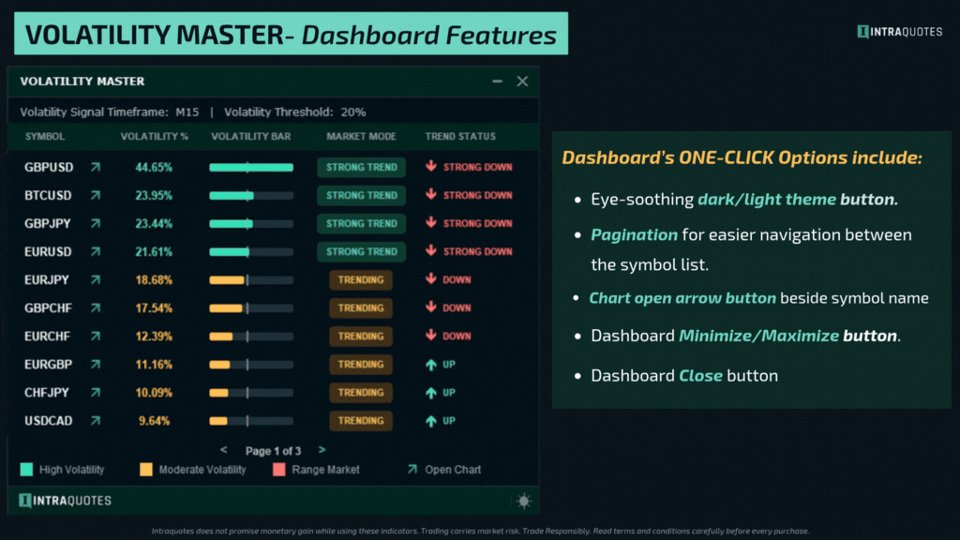This screenshot has height=540, width=960.
Task: Click 44.65% volatility value
Action: (154, 167)
